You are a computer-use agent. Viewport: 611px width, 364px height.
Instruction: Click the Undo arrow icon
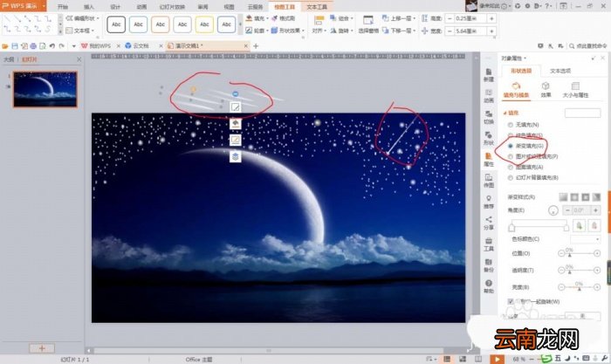coord(51,46)
